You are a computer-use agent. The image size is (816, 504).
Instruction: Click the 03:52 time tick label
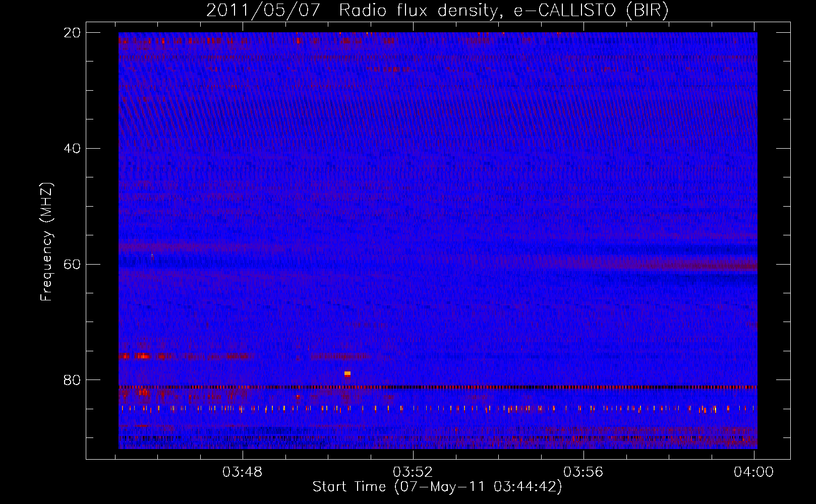click(x=413, y=472)
